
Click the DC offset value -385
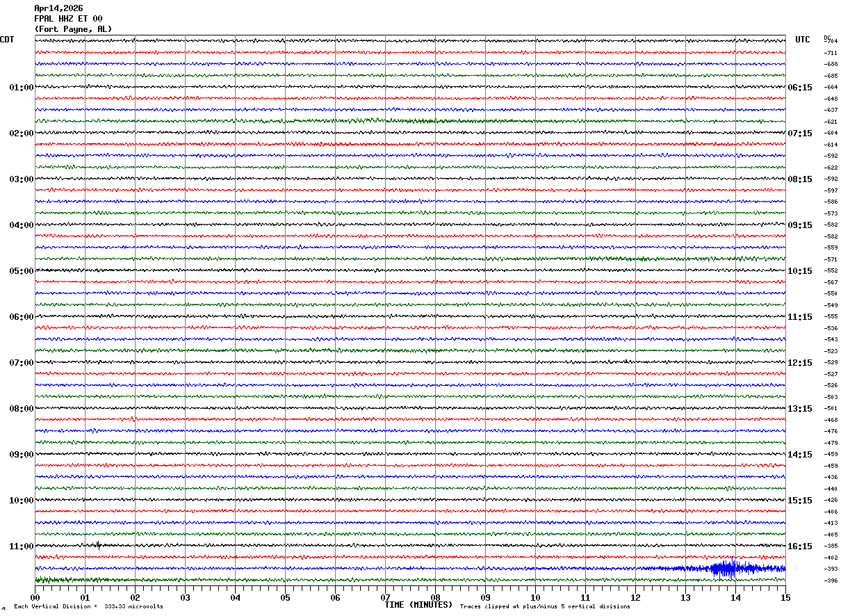[831, 546]
